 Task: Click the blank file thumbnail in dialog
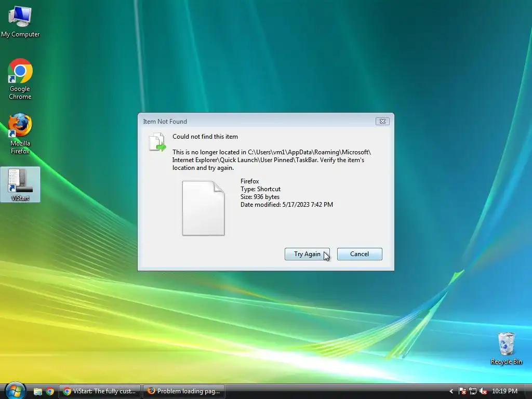[203, 208]
